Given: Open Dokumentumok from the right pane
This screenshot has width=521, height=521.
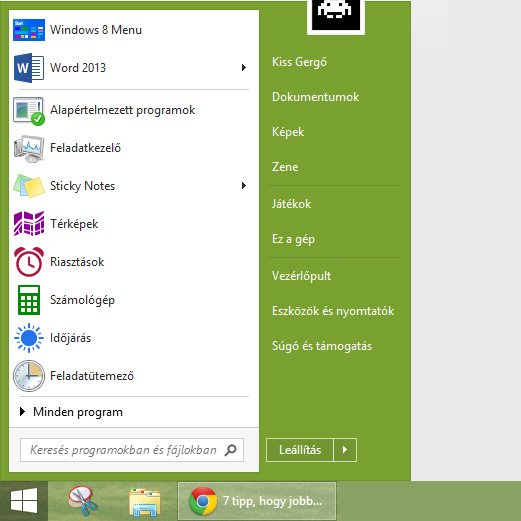Looking at the screenshot, I should [315, 97].
